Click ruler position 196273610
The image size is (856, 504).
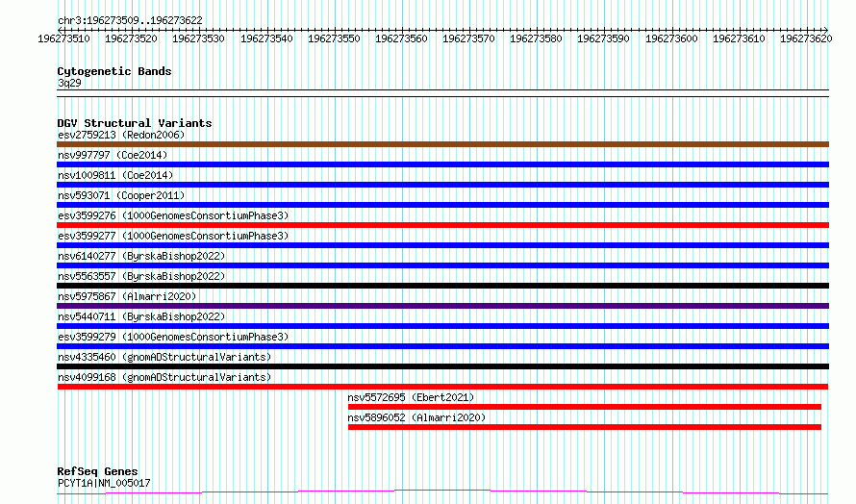739,38
